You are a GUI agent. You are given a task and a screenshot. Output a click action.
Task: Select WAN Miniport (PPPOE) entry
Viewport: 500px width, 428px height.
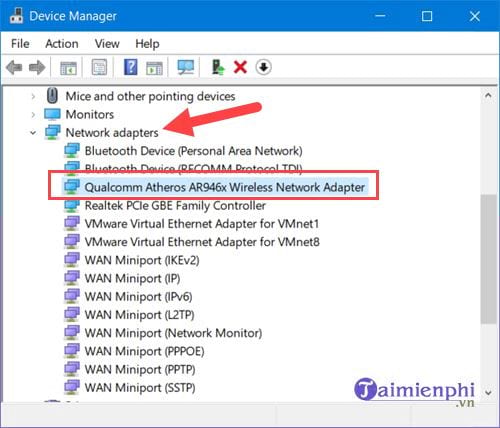click(x=144, y=351)
